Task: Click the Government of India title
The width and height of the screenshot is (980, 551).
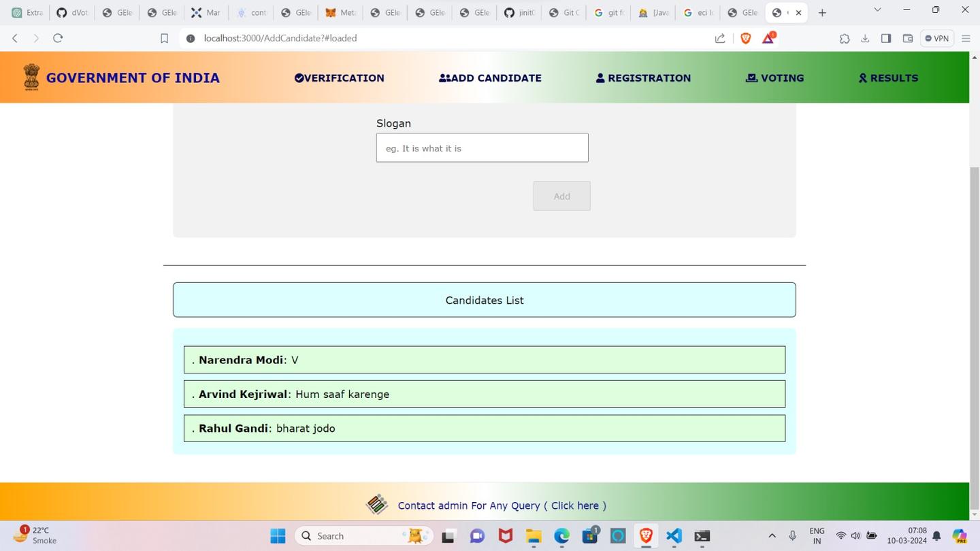Action: (x=133, y=78)
